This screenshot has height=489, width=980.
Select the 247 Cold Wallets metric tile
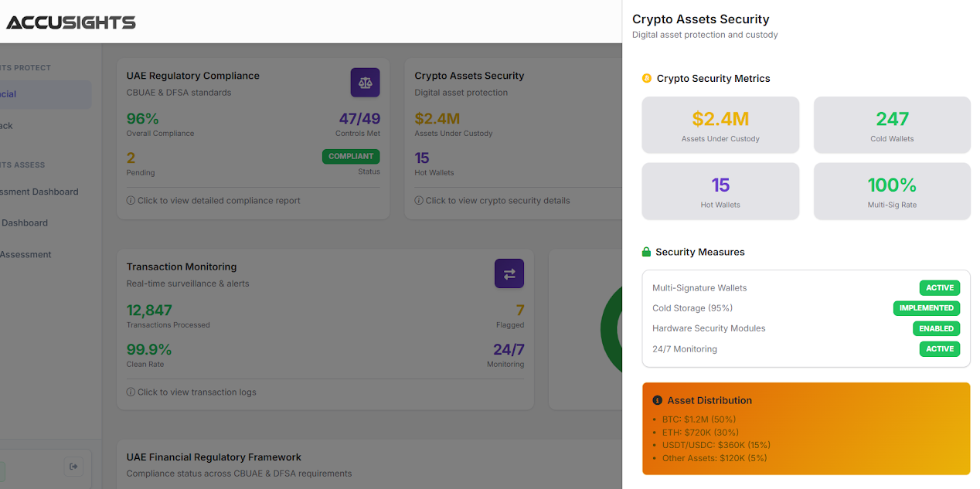(892, 124)
